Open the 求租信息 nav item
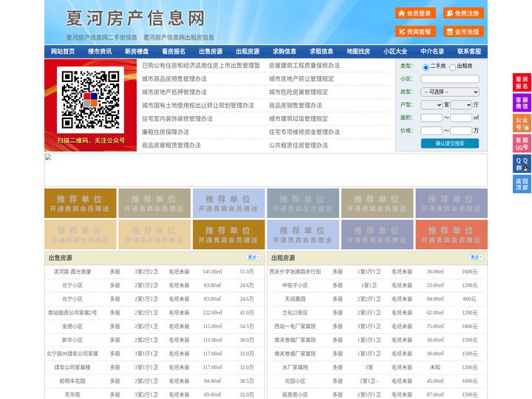 [x=321, y=52]
